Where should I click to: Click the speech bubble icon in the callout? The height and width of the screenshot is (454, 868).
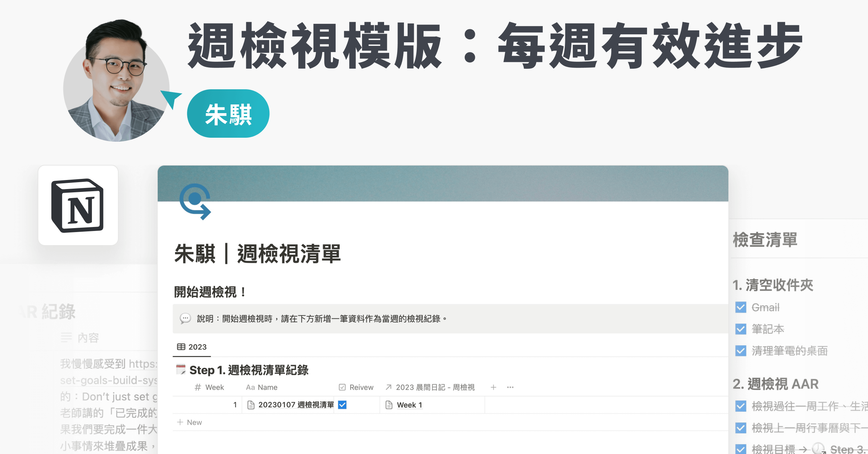[x=186, y=318]
